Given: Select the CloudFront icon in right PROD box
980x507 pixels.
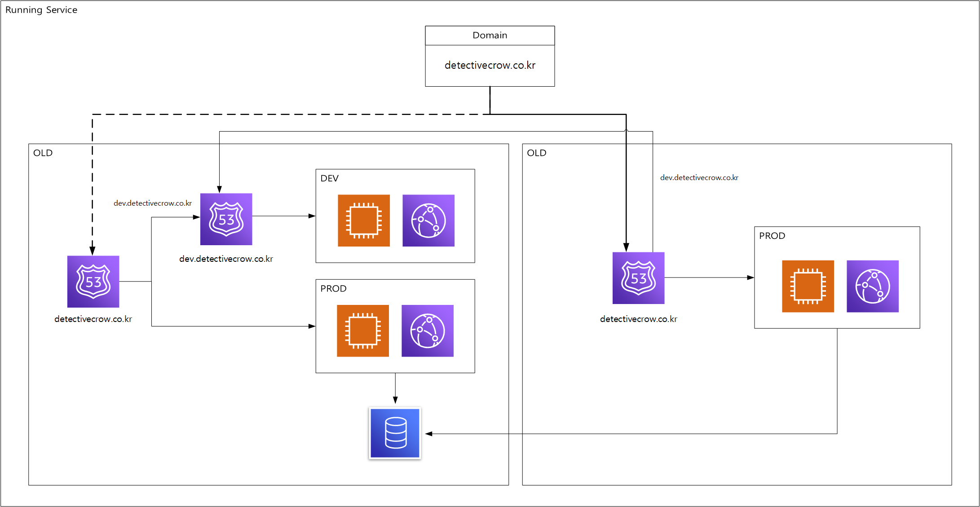Looking at the screenshot, I should coord(872,286).
